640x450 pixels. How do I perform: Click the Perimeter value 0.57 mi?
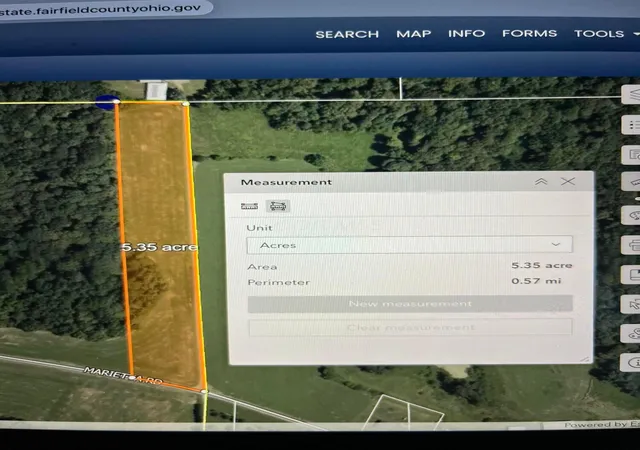click(536, 281)
